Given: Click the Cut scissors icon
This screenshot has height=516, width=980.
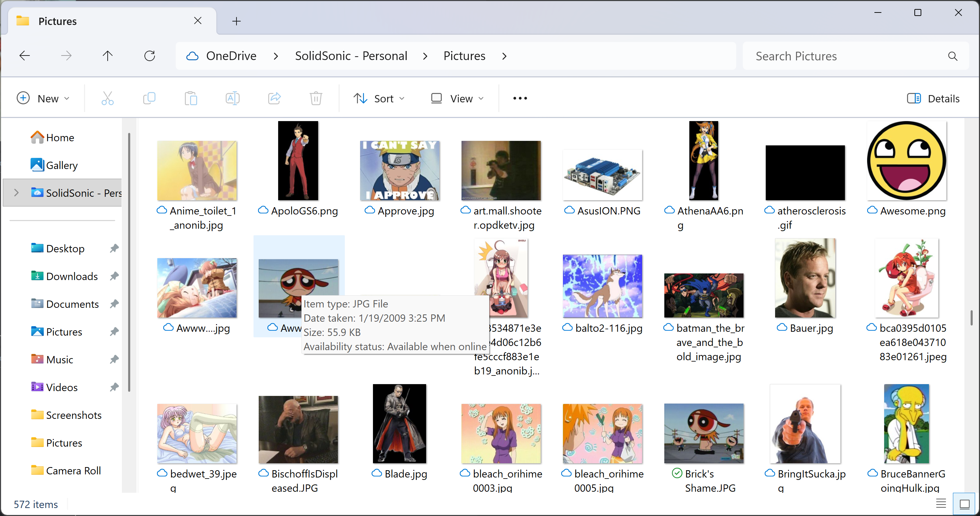Looking at the screenshot, I should pos(107,99).
